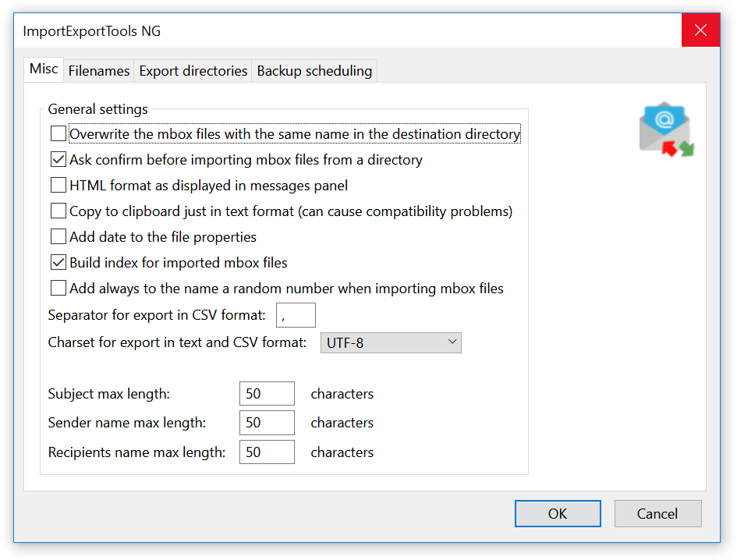Click the ImportExportTools mail envelope icon
The height and width of the screenshot is (560, 737).
tap(665, 129)
